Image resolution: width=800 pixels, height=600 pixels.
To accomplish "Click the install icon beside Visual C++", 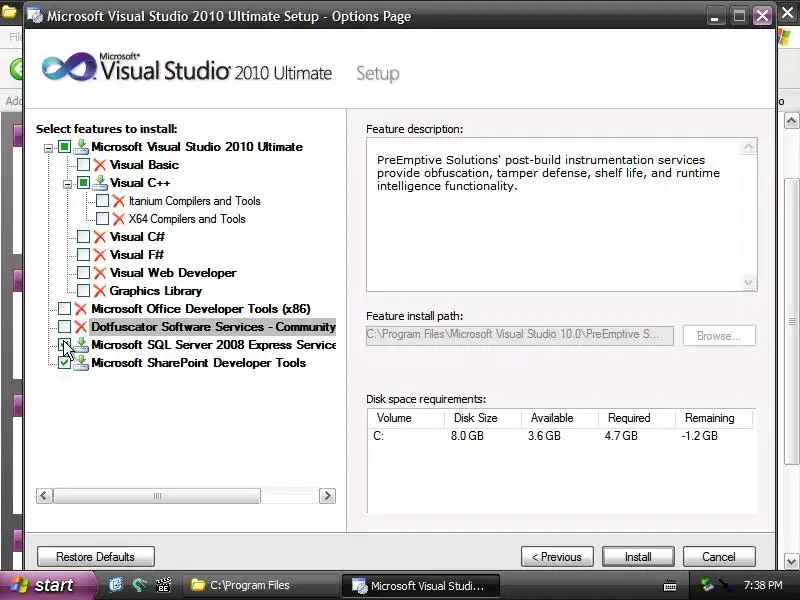I will (100, 183).
